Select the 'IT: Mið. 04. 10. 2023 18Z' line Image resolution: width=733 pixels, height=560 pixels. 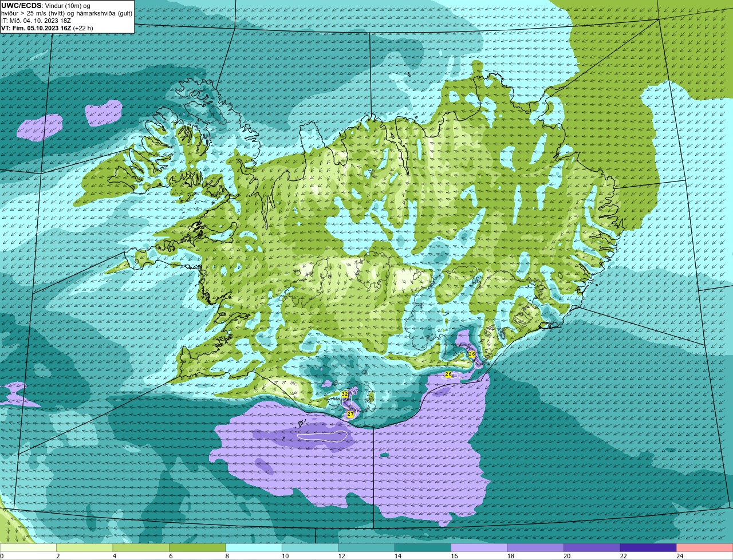pyautogui.click(x=36, y=21)
